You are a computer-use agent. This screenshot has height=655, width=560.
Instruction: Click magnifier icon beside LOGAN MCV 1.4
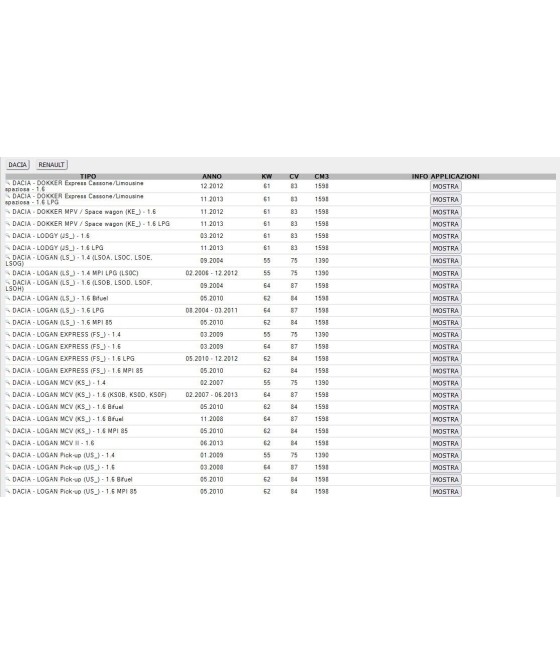[x=8, y=382]
